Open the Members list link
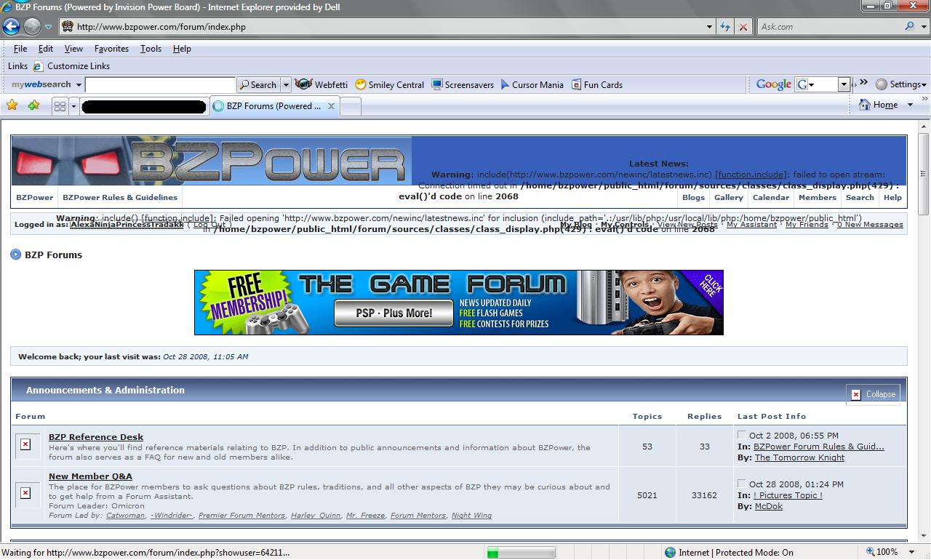The image size is (931, 560). pyautogui.click(x=818, y=197)
